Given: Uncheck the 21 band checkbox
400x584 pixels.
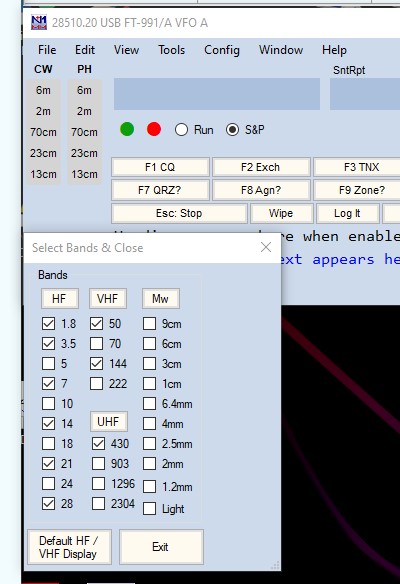Looking at the screenshot, I should tap(48, 464).
